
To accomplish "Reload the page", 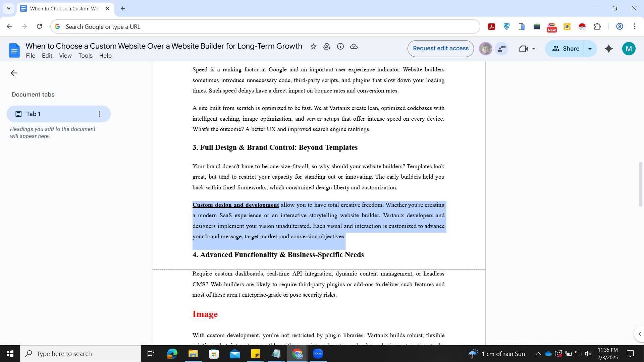I will [39, 26].
